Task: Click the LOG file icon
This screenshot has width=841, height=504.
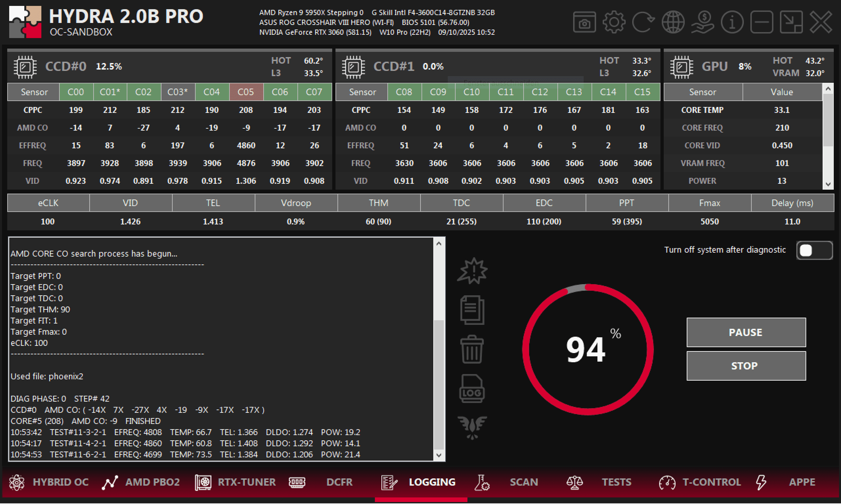Action: (472, 389)
